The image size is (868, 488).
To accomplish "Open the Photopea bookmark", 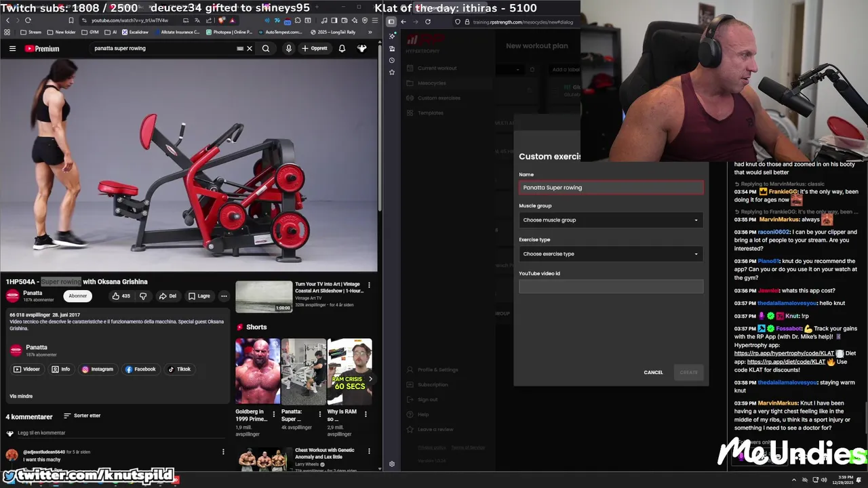I will tap(229, 32).
